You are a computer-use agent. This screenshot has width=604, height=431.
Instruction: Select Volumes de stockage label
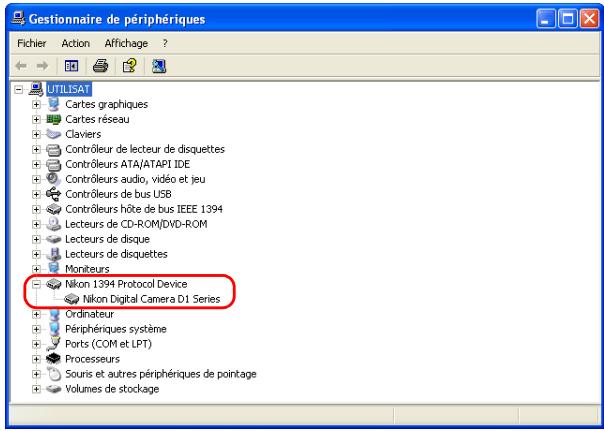[112, 389]
